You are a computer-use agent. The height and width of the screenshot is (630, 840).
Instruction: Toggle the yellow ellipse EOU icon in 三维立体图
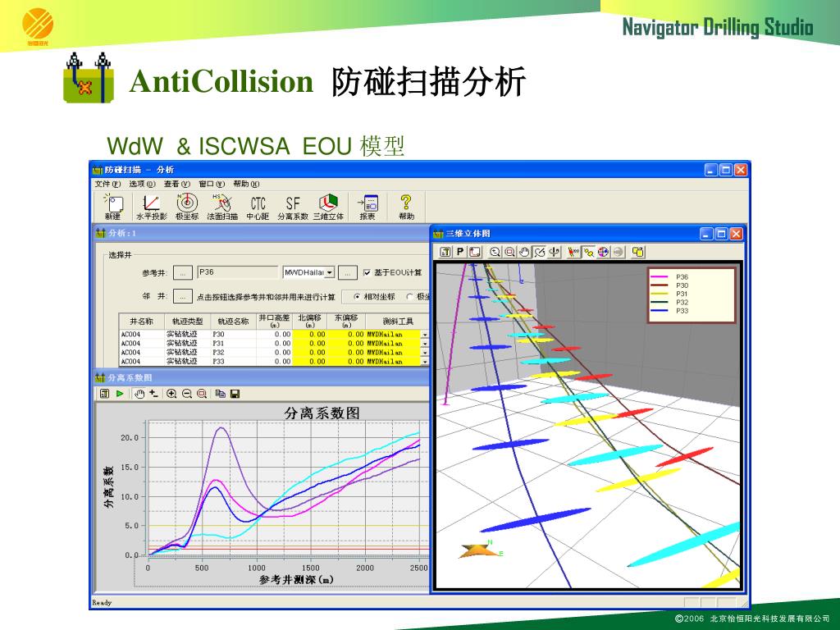(x=589, y=252)
